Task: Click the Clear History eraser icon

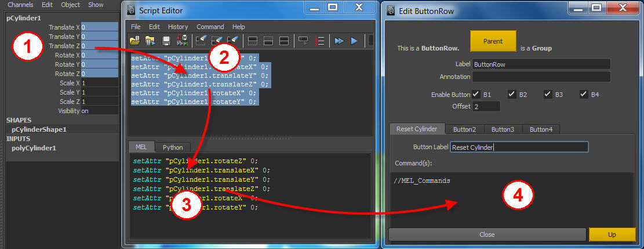Action: point(201,41)
